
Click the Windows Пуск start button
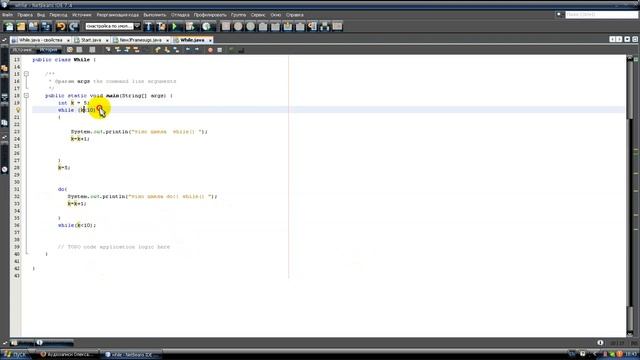[x=15, y=354]
